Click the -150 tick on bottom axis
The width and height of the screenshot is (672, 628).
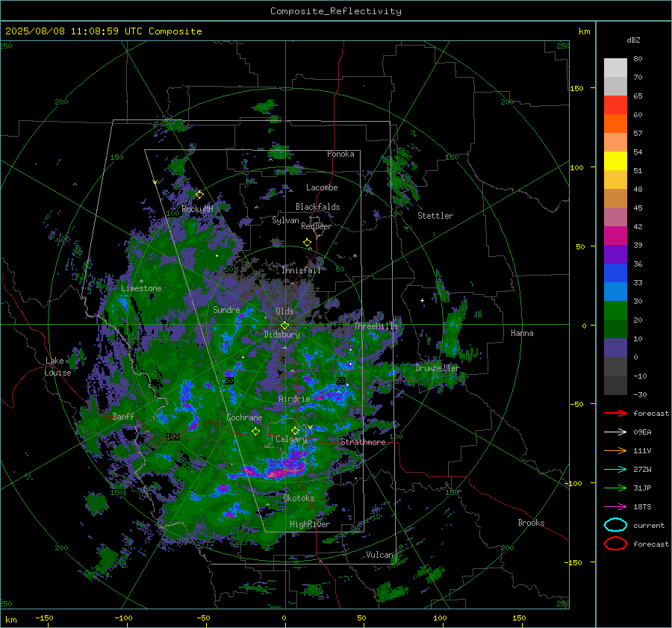pyautogui.click(x=44, y=618)
